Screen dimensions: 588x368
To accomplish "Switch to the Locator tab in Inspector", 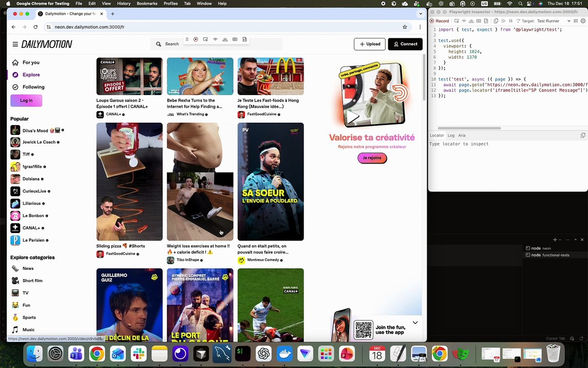I will pyautogui.click(x=437, y=135).
